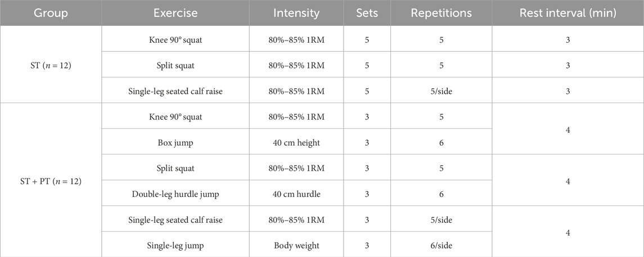Click the Intensity column header
The height and width of the screenshot is (257, 644).
pyautogui.click(x=296, y=12)
